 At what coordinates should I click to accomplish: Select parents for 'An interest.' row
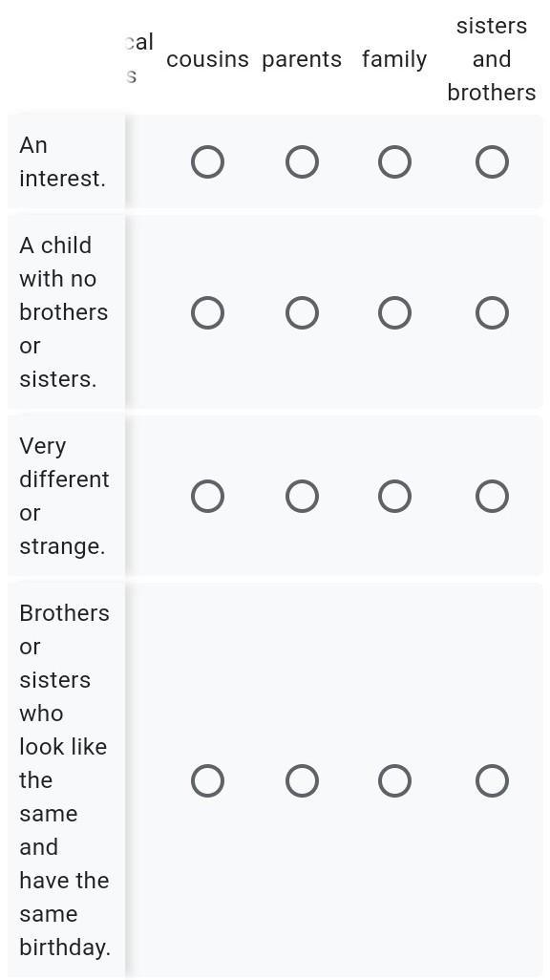(302, 162)
